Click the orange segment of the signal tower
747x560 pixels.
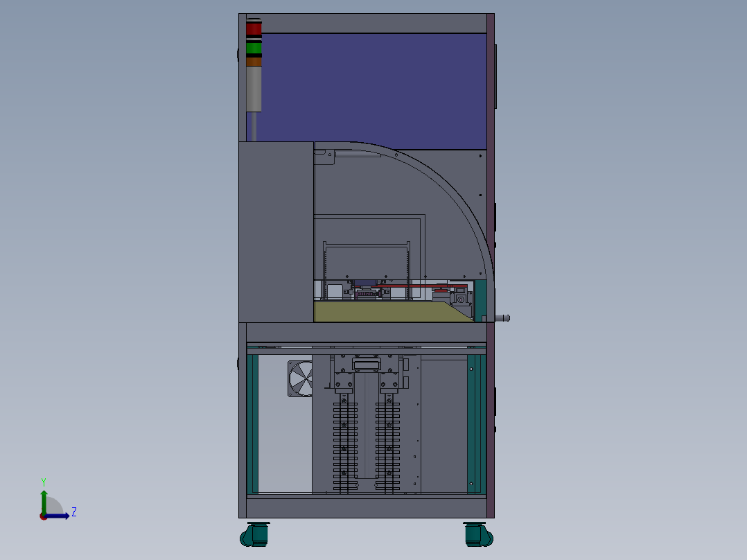[x=254, y=62]
